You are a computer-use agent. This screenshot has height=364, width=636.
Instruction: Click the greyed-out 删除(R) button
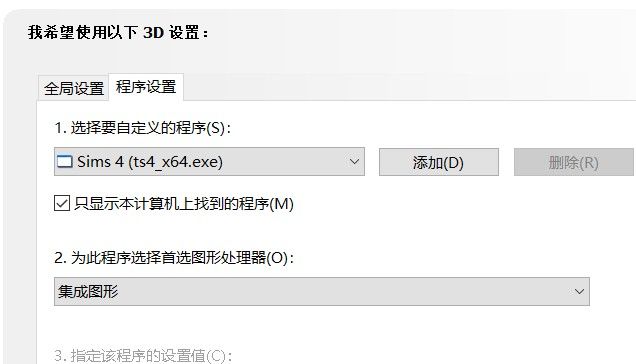pyautogui.click(x=574, y=162)
